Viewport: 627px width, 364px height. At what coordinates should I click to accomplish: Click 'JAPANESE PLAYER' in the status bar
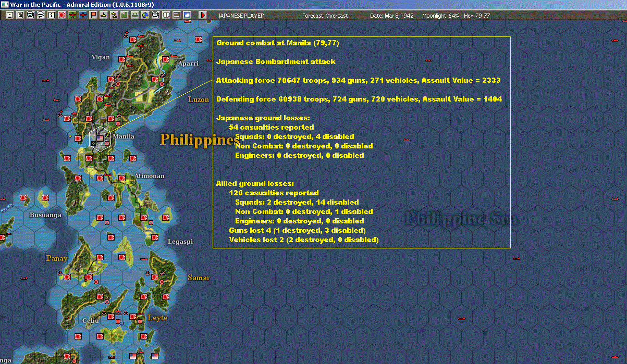point(241,16)
